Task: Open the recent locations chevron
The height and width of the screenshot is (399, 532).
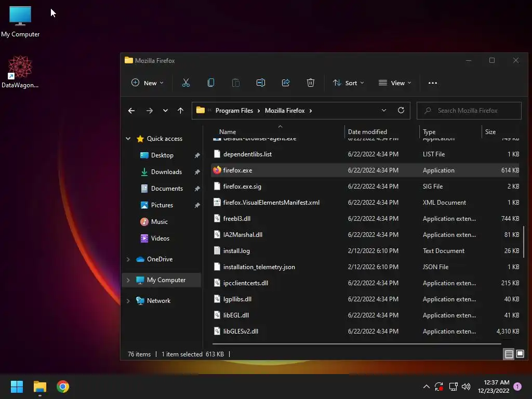Action: (x=165, y=111)
